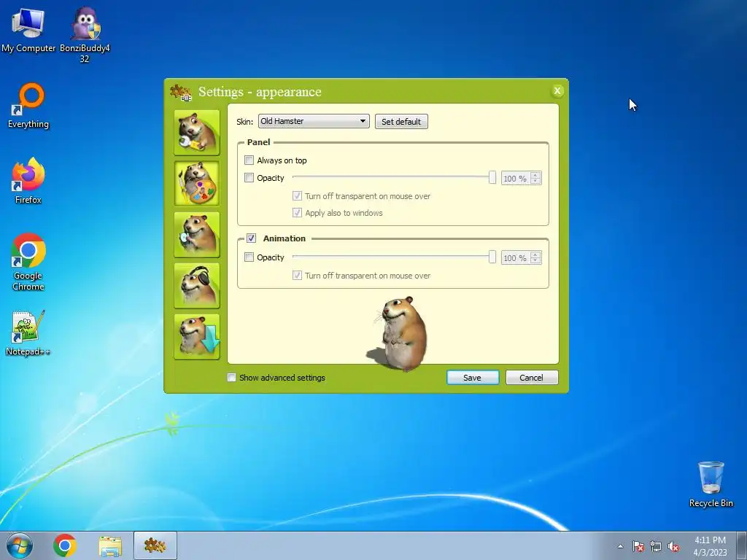Launch Chrome from the taskbar
Image resolution: width=747 pixels, height=560 pixels.
click(x=65, y=545)
